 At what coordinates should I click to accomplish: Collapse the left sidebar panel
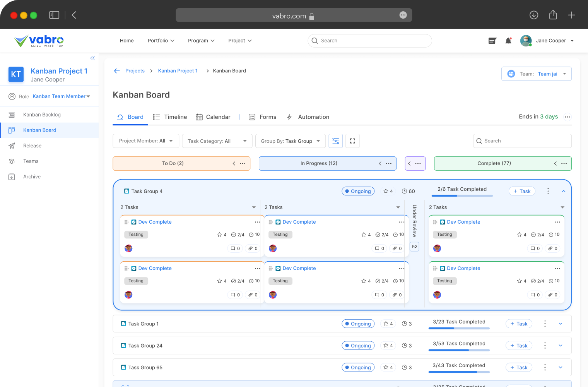click(x=92, y=58)
